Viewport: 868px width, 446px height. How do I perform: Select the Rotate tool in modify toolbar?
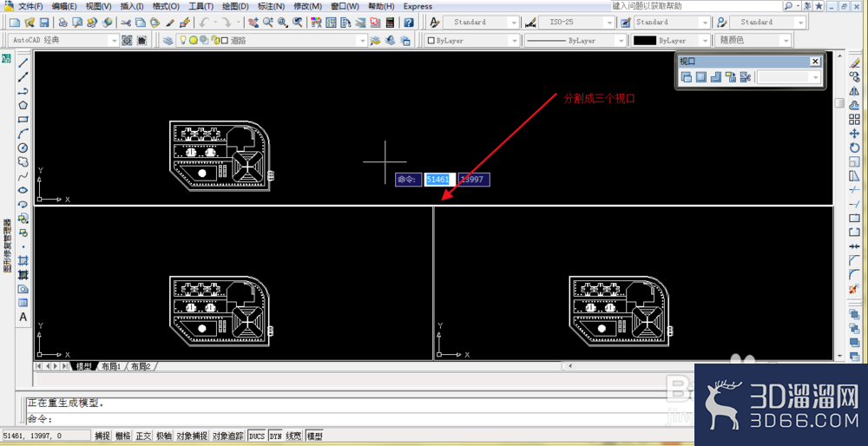click(x=854, y=148)
